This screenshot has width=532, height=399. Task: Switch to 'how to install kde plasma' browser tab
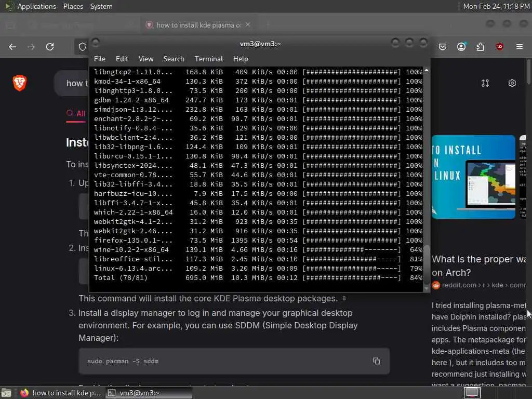[198, 25]
